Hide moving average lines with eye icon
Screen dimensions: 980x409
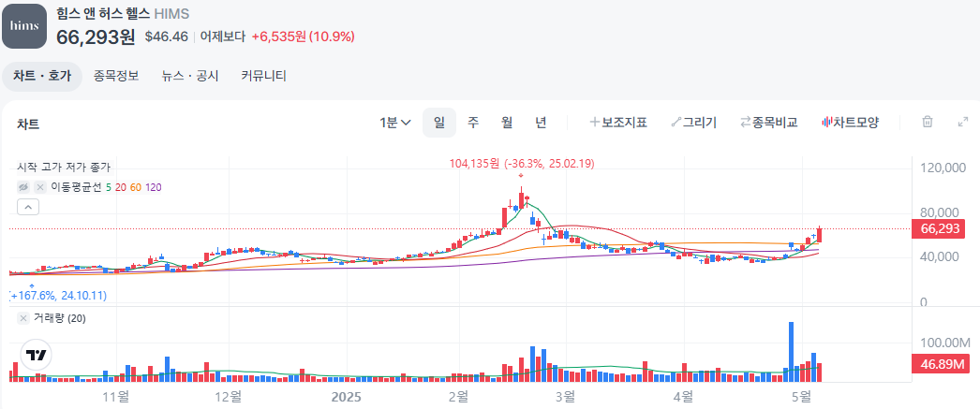23,186
